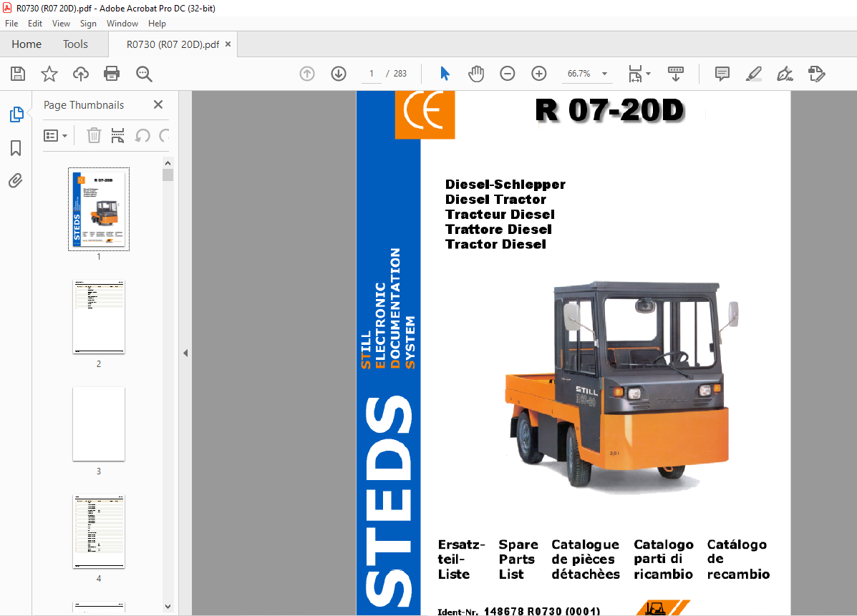Zoom out with the minus circle icon

tap(507, 74)
